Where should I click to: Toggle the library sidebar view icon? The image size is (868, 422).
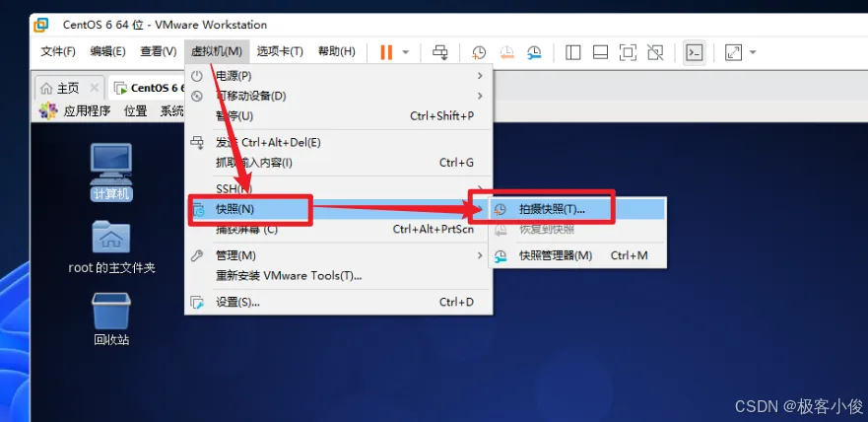point(573,52)
